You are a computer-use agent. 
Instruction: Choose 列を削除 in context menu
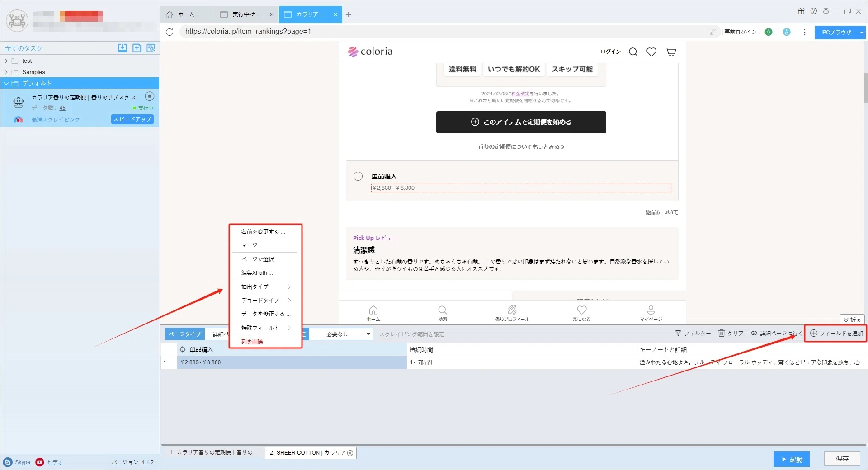click(252, 342)
